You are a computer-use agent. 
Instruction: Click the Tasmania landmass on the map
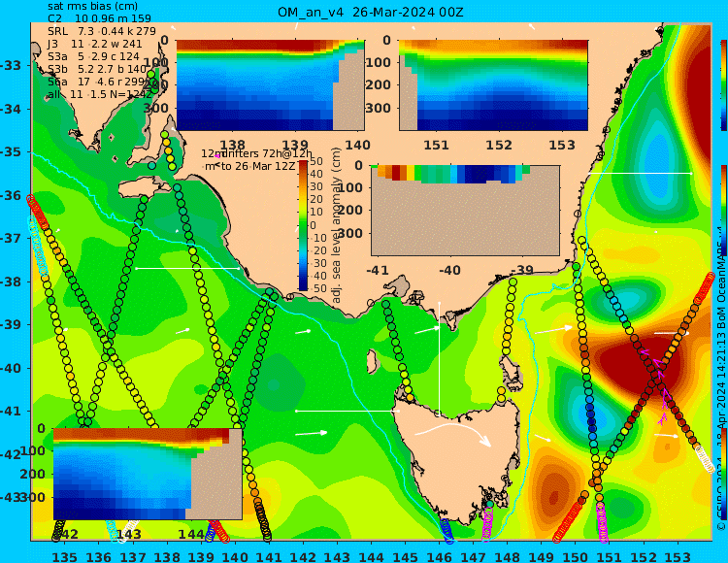457,464
